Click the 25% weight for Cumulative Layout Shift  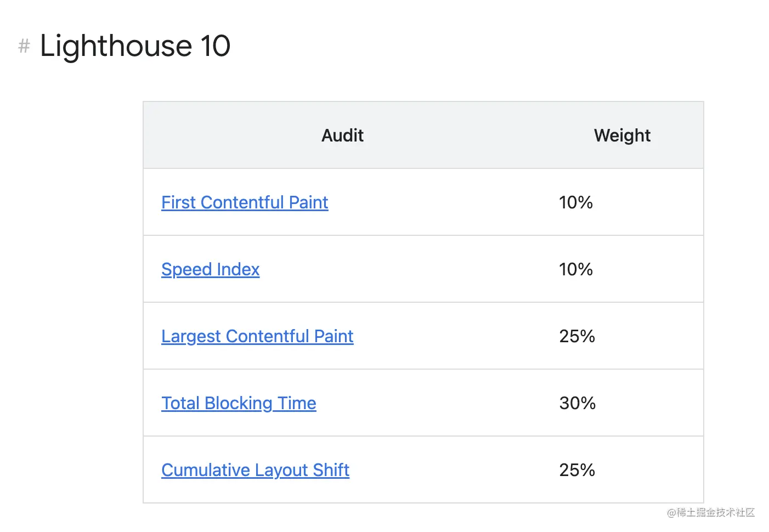coord(577,470)
